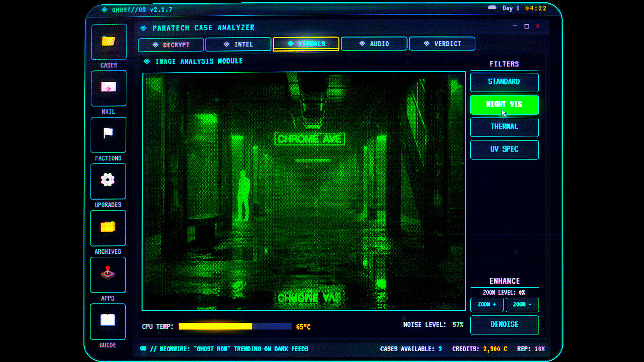Open the Cases folder icon
Viewport: 644px width, 362px height.
pos(108,41)
